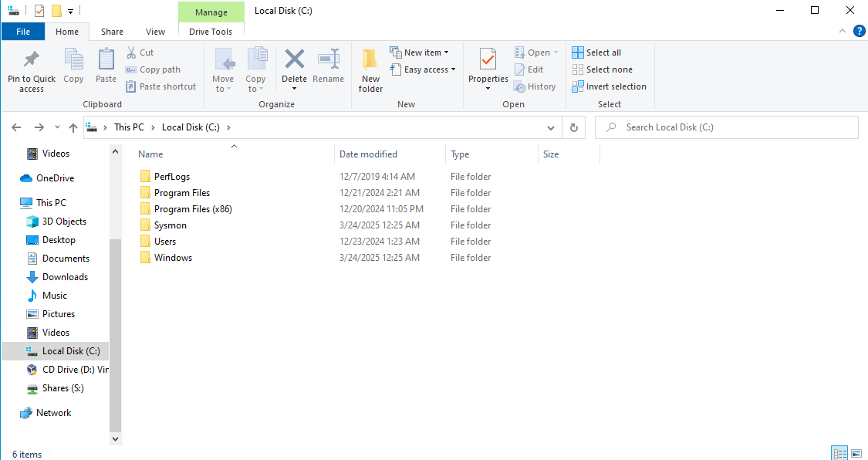Select Downloads in the navigation pane
Image resolution: width=868 pixels, height=460 pixels.
point(65,277)
